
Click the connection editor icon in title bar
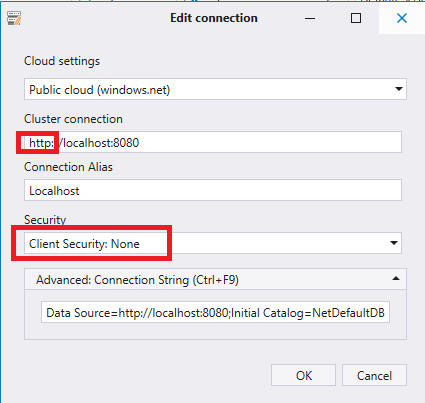[x=14, y=18]
